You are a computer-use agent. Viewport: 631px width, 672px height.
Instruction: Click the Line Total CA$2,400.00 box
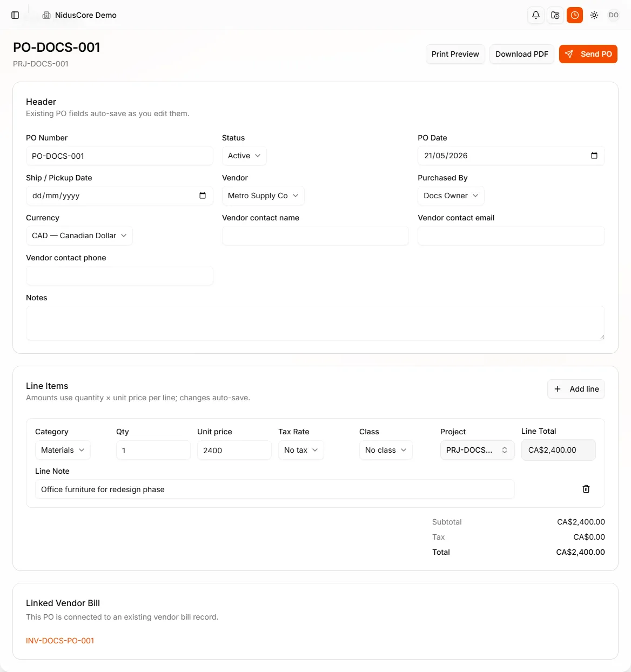559,450
